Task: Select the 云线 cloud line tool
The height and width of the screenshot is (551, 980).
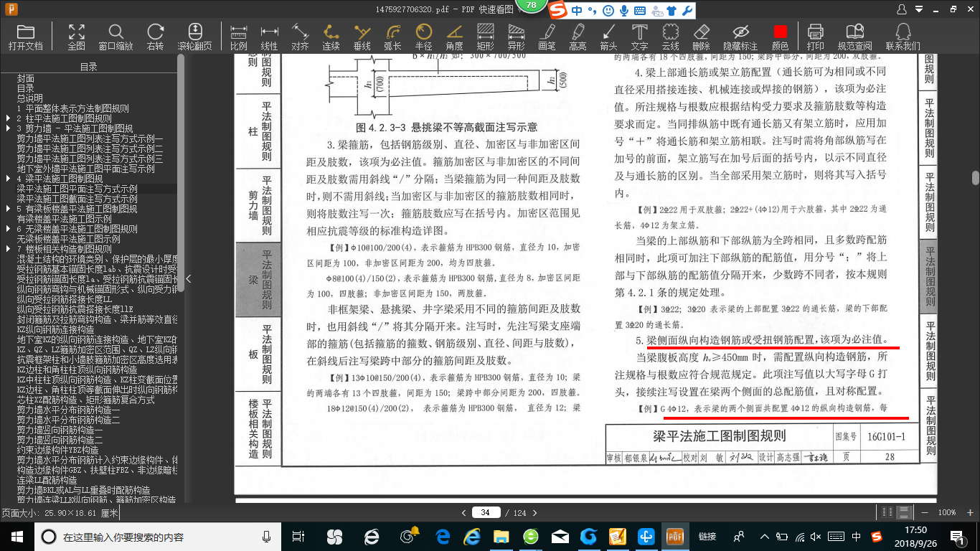Action: click(x=670, y=37)
